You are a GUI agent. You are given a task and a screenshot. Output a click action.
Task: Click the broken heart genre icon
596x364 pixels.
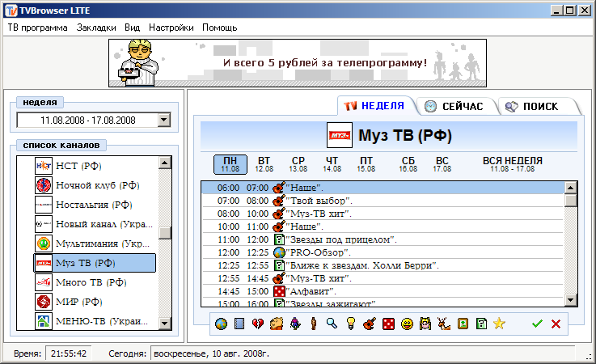click(x=258, y=324)
